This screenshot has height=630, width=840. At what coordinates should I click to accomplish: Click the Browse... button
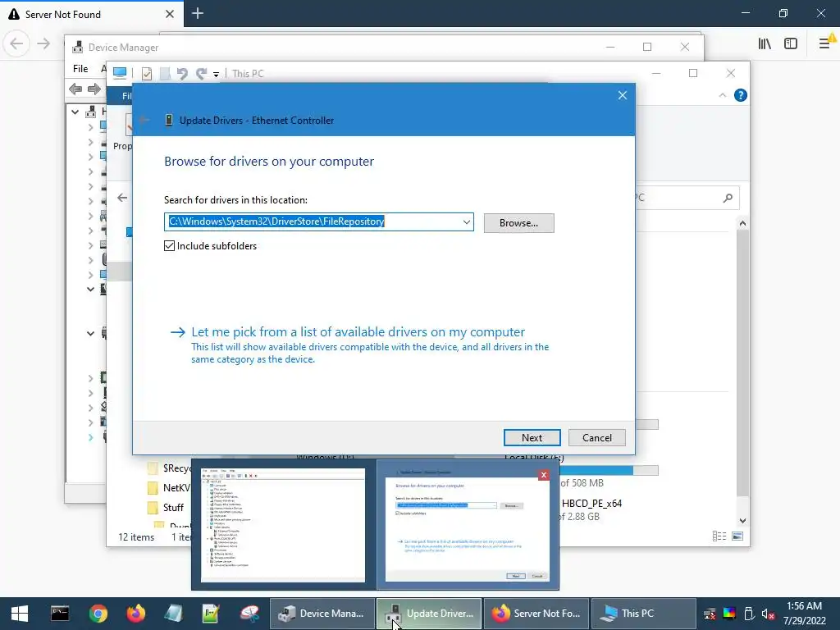coord(518,223)
